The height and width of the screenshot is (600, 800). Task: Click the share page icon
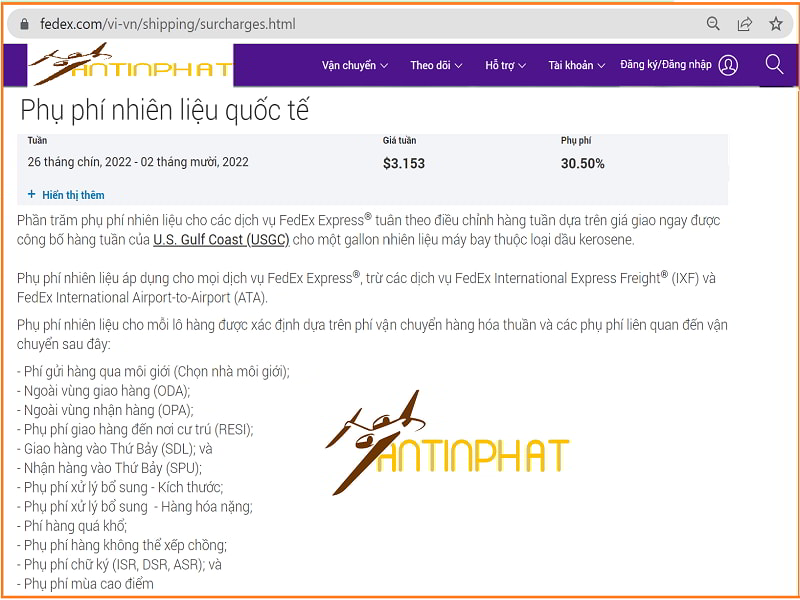pos(744,24)
